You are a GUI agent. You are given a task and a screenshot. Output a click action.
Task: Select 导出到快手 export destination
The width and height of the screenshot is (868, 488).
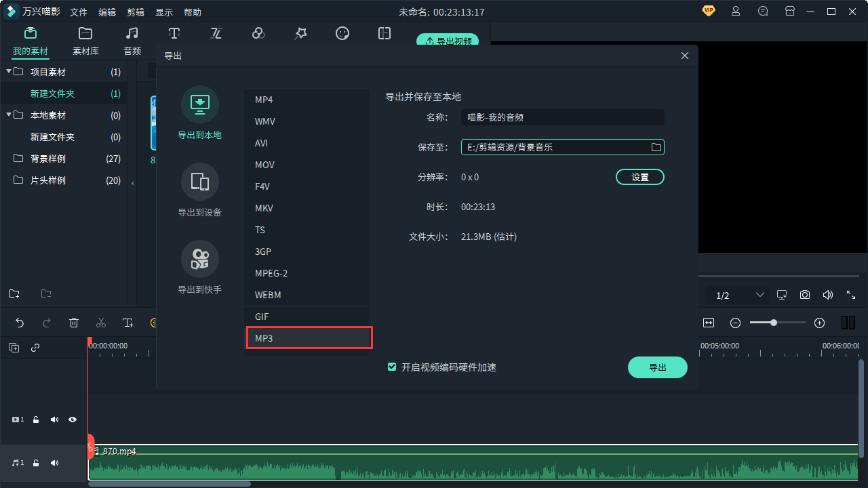tap(199, 266)
